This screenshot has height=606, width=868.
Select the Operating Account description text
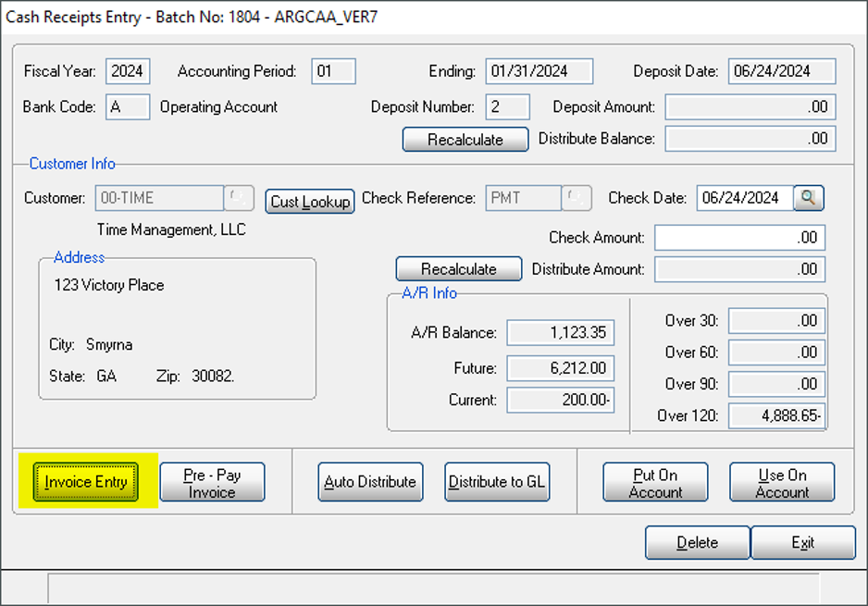[x=218, y=106]
